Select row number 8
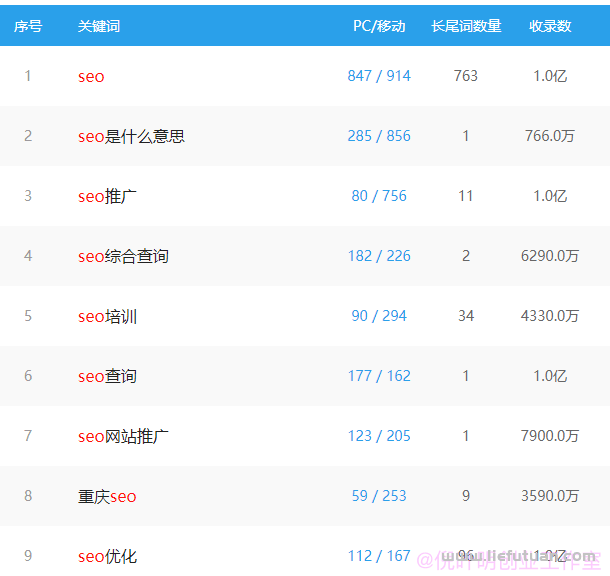This screenshot has height=576, width=610. coord(28,496)
